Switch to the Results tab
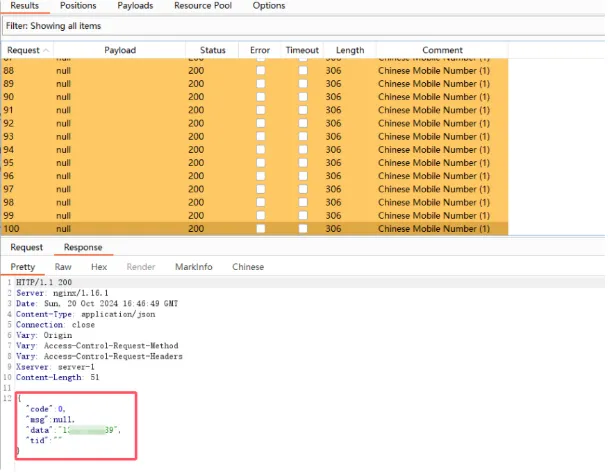 (x=24, y=6)
